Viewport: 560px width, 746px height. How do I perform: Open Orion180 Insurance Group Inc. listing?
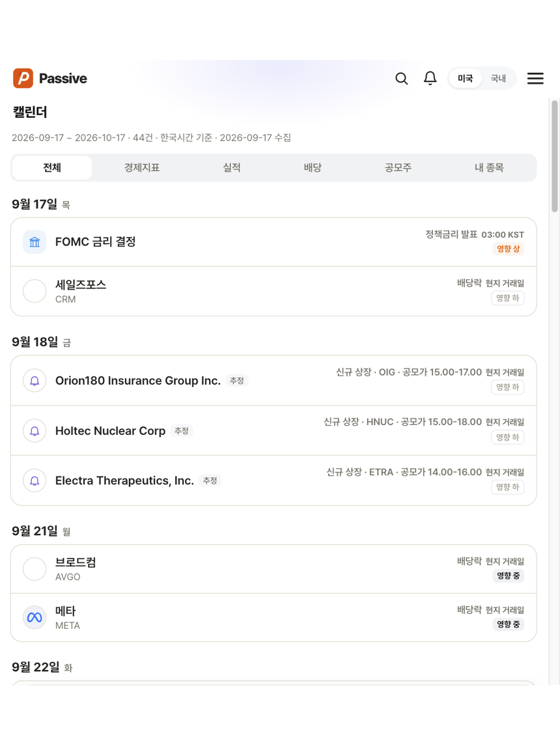point(273,381)
